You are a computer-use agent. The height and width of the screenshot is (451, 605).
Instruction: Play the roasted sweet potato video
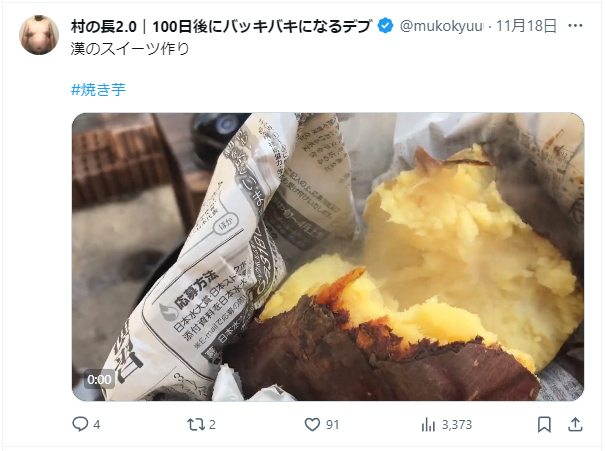(x=328, y=257)
